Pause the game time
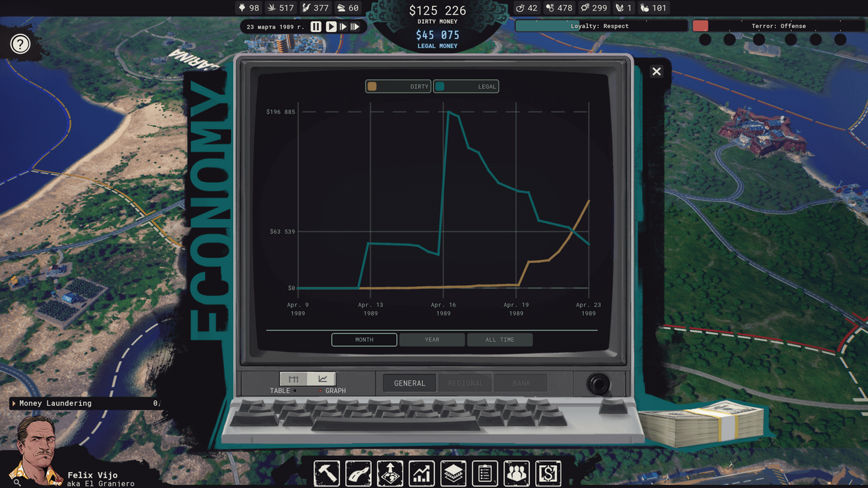Screen dimensions: 868x488 point(316,26)
